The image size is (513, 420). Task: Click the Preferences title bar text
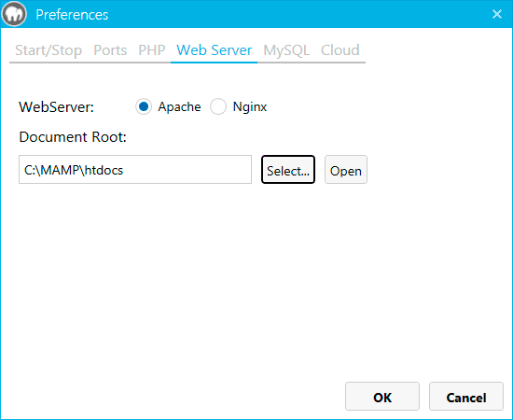click(x=72, y=15)
